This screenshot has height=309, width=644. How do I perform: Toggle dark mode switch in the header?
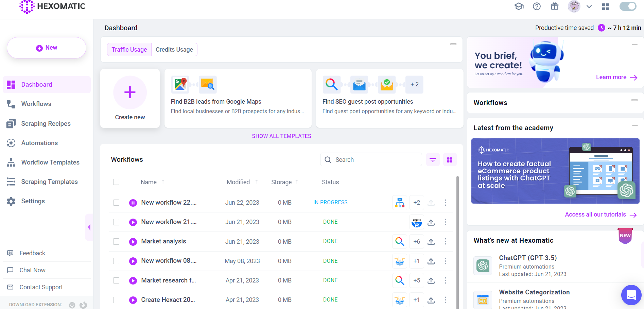click(628, 6)
